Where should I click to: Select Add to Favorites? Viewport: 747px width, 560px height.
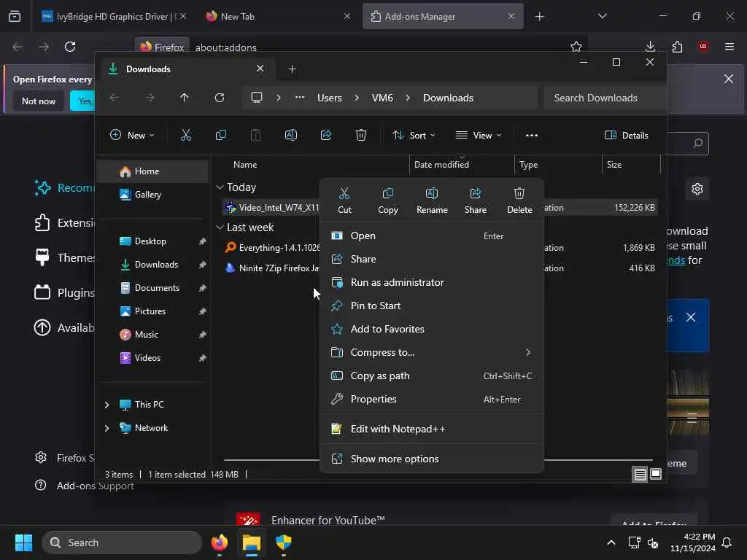click(432, 329)
